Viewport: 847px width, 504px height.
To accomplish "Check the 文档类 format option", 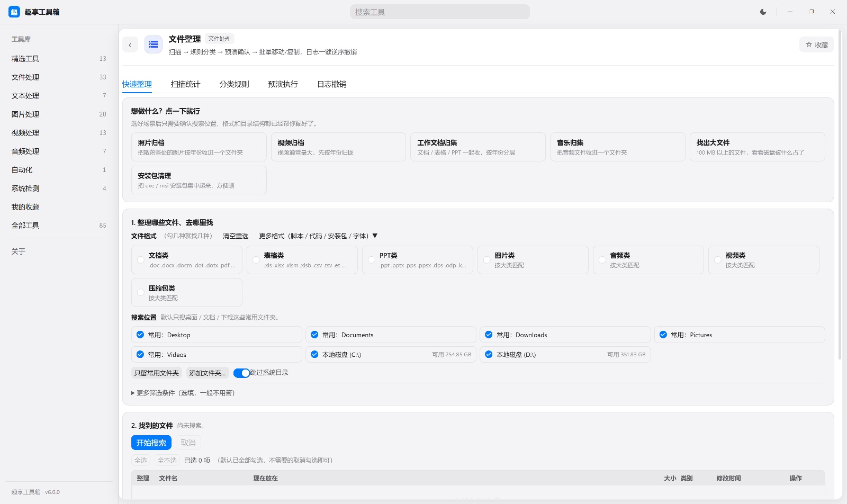I will tap(141, 260).
